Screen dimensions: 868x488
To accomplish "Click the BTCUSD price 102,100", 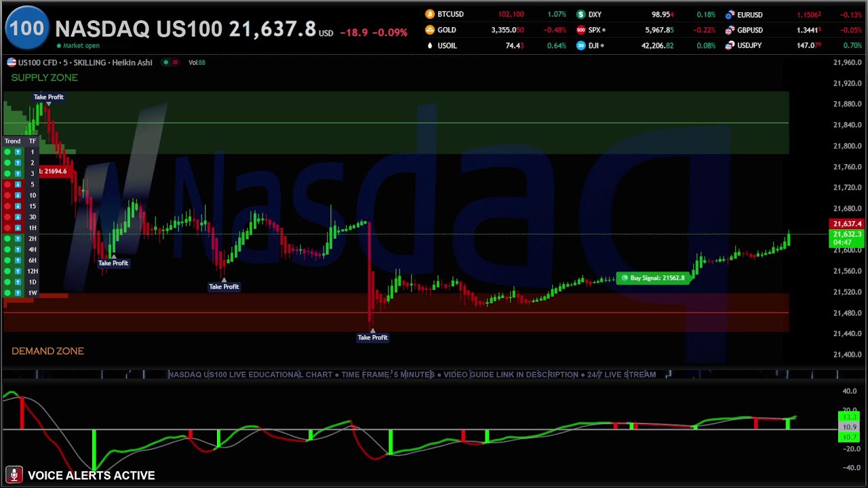I will [x=511, y=14].
